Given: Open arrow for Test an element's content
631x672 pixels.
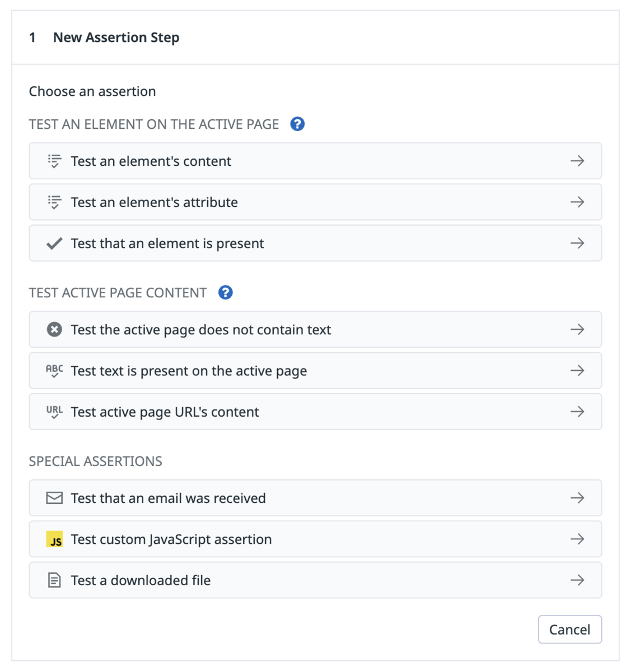Looking at the screenshot, I should [577, 161].
